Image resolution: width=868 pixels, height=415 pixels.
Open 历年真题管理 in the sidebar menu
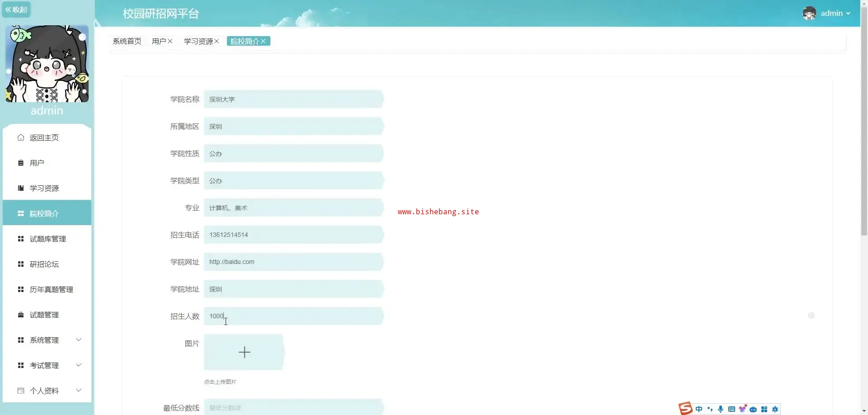point(47,289)
